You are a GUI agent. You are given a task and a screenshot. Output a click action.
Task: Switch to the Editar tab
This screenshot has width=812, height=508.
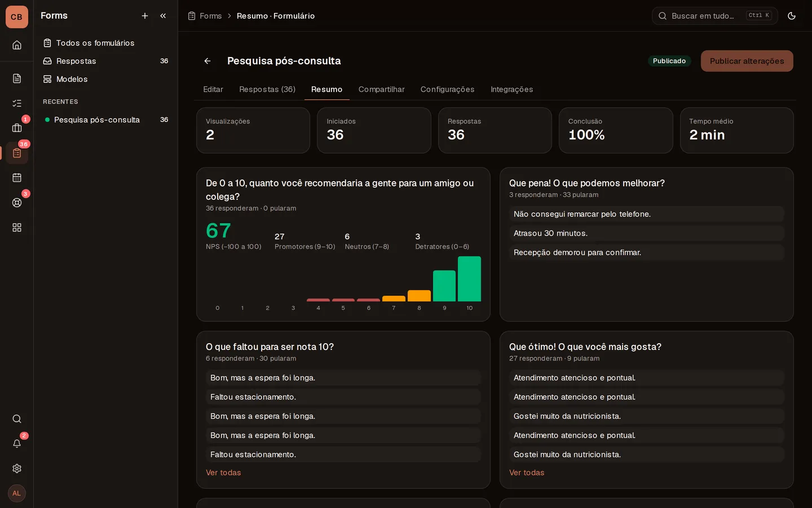[213, 89]
